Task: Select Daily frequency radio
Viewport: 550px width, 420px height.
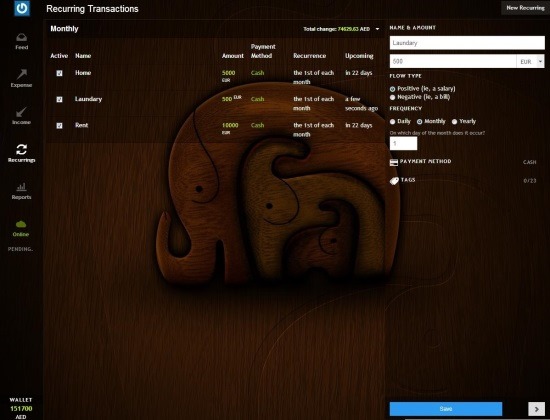Action: [x=393, y=122]
